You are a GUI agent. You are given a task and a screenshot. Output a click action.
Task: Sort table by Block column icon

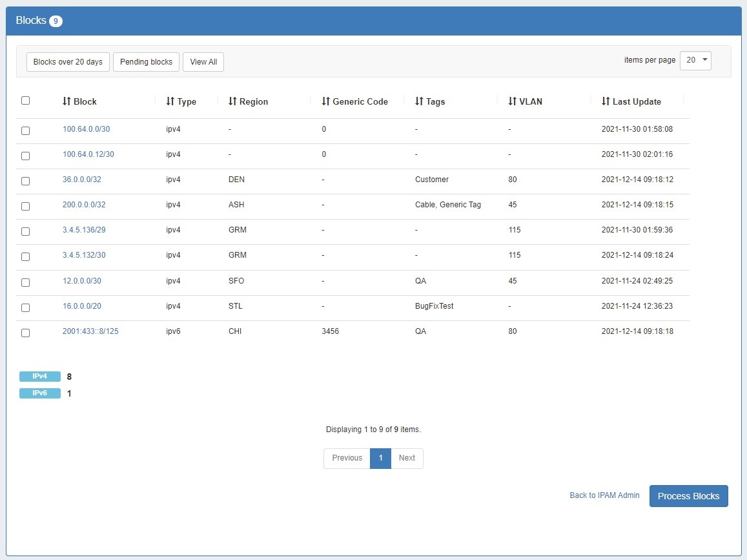click(x=67, y=101)
